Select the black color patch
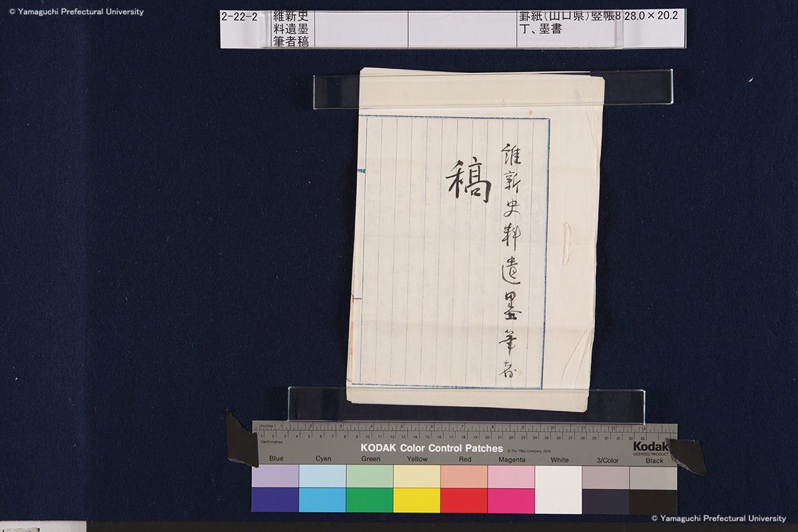The width and height of the screenshot is (798, 532). click(x=653, y=501)
